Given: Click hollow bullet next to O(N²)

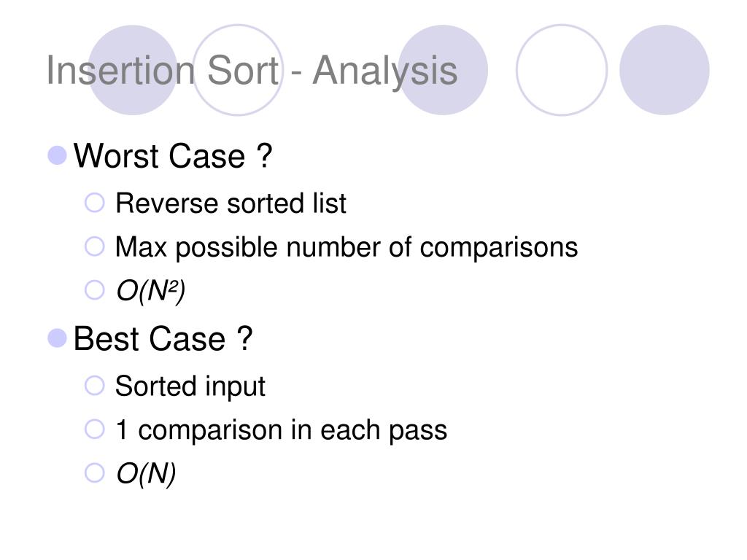Looking at the screenshot, I should click(94, 289).
